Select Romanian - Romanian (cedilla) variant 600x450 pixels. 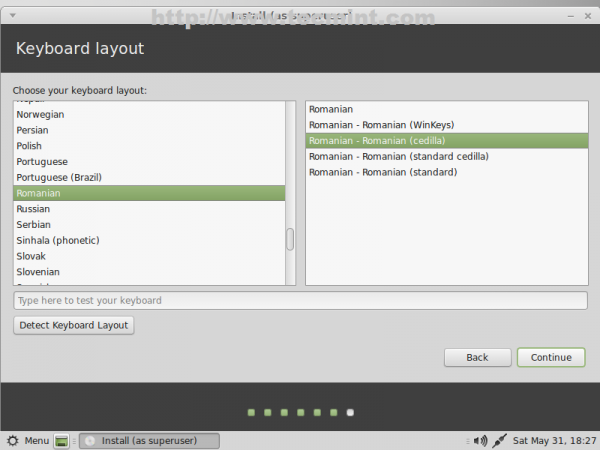tap(447, 141)
